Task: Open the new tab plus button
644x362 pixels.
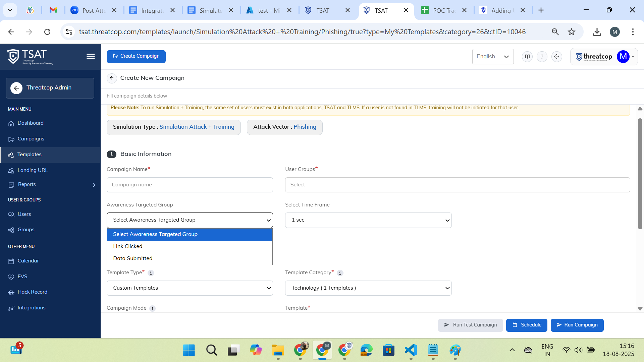Action: click(541, 10)
